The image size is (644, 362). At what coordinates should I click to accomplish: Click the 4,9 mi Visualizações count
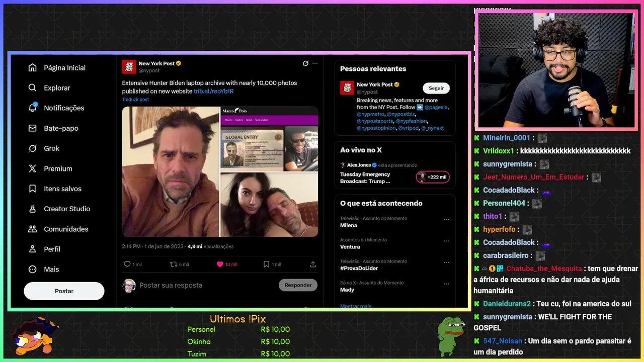tap(210, 246)
